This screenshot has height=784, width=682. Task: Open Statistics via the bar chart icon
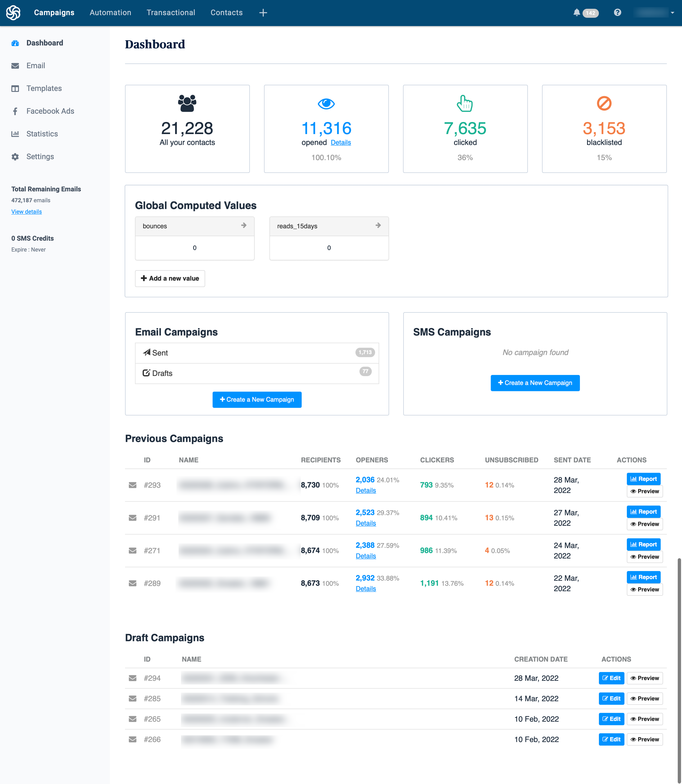[x=15, y=134]
